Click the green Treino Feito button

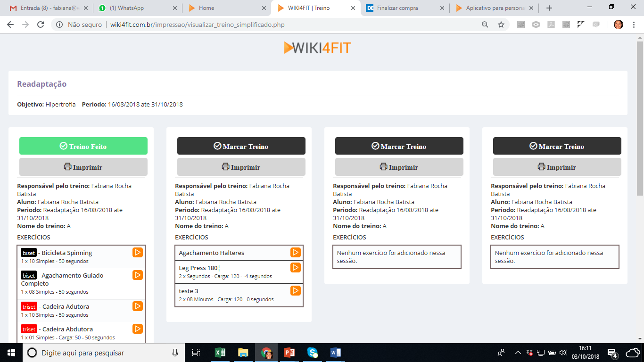83,146
